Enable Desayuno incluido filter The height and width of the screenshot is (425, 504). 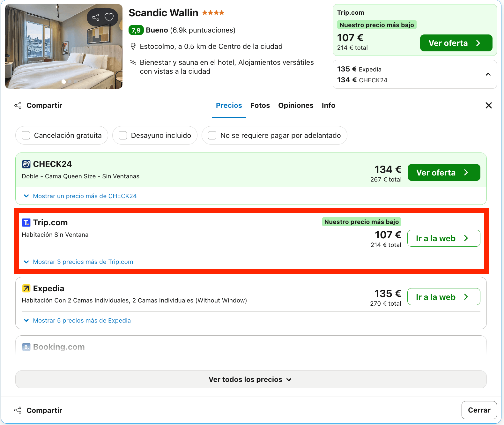pyautogui.click(x=123, y=135)
